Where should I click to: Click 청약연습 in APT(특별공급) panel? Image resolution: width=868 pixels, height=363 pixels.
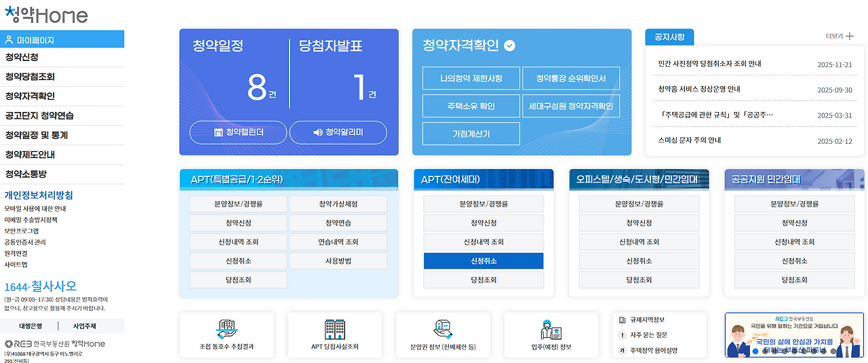pyautogui.click(x=338, y=223)
